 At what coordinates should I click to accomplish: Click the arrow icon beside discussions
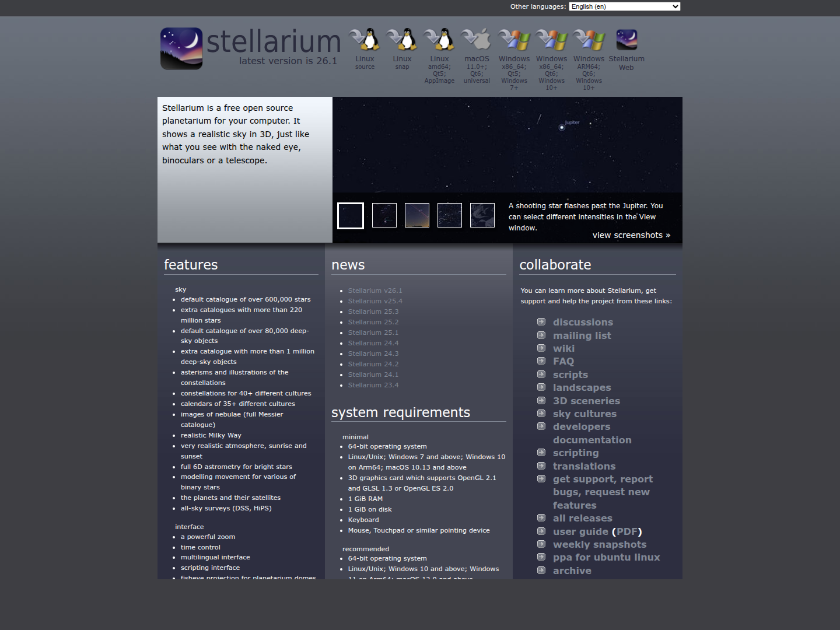[541, 322]
